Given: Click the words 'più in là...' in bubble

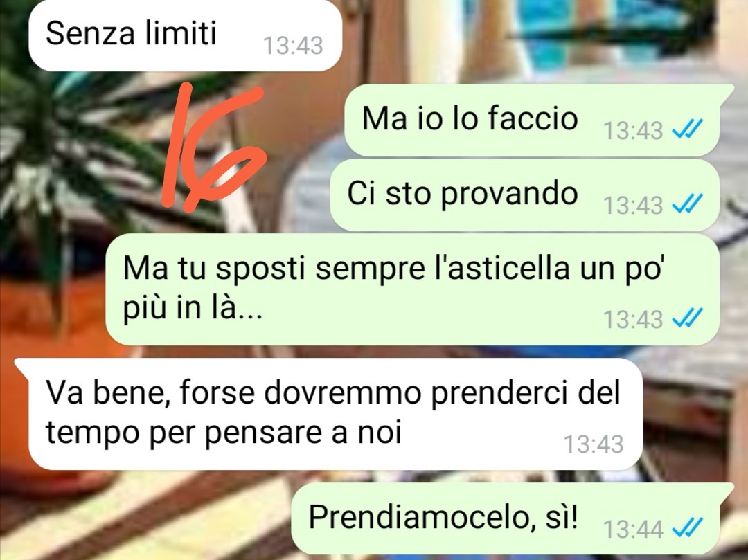Looking at the screenshot, I should pyautogui.click(x=193, y=308).
